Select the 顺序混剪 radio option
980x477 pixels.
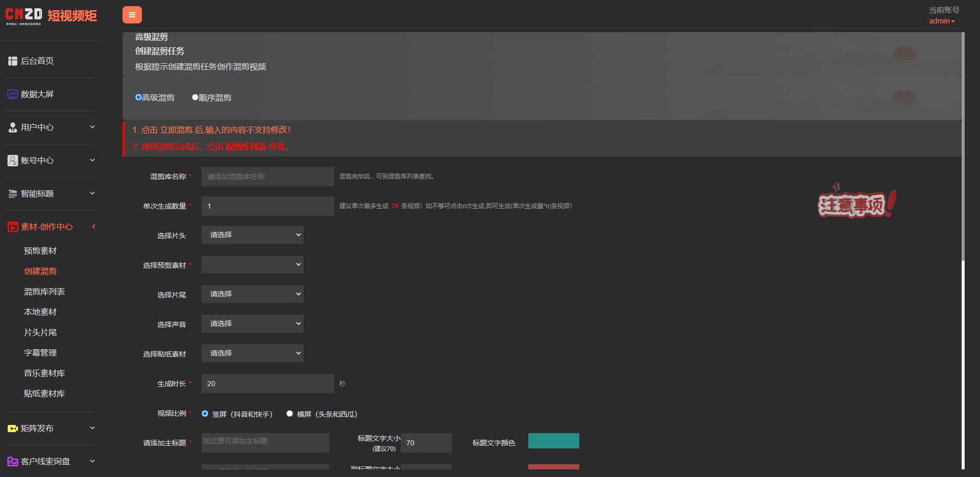tap(195, 97)
